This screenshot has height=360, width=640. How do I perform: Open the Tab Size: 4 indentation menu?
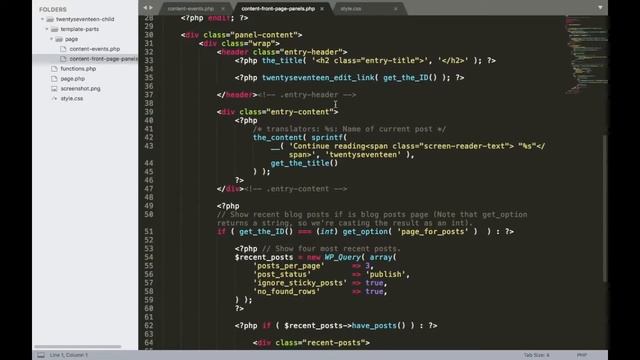click(x=536, y=355)
